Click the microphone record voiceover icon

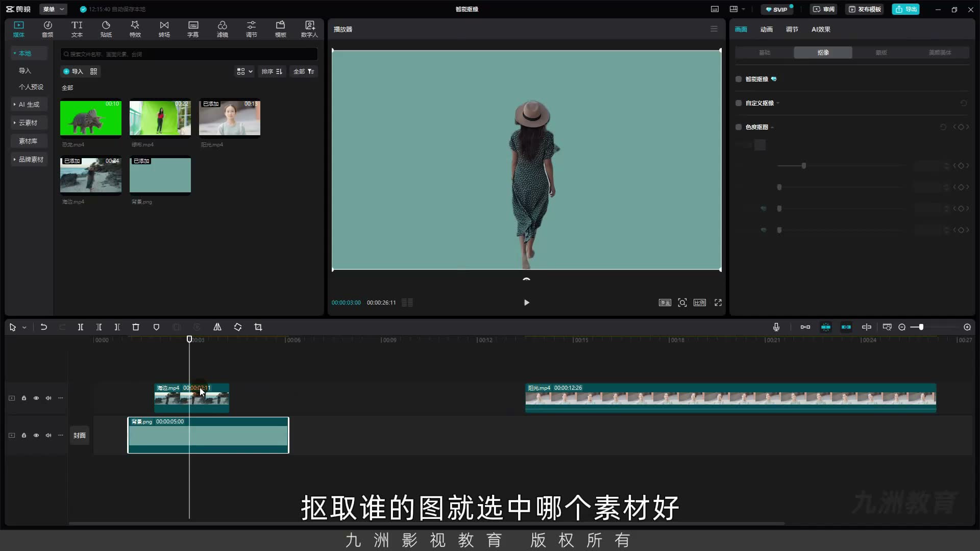(x=776, y=327)
